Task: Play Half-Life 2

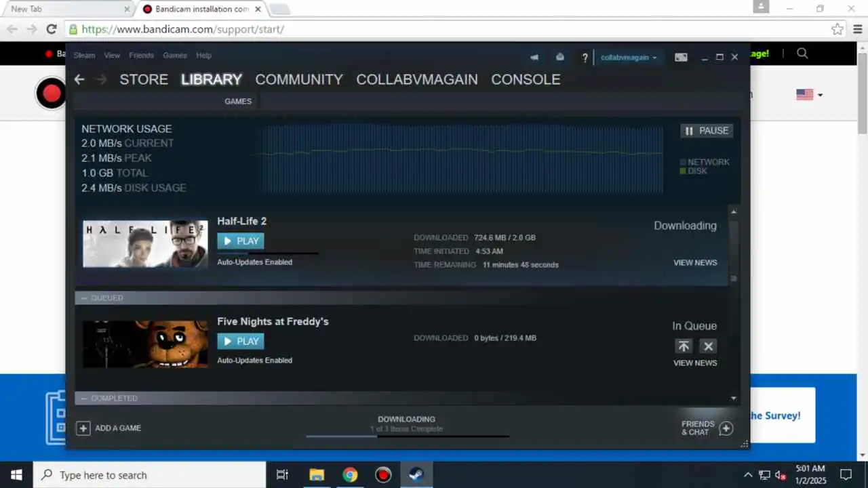Action: coord(241,241)
